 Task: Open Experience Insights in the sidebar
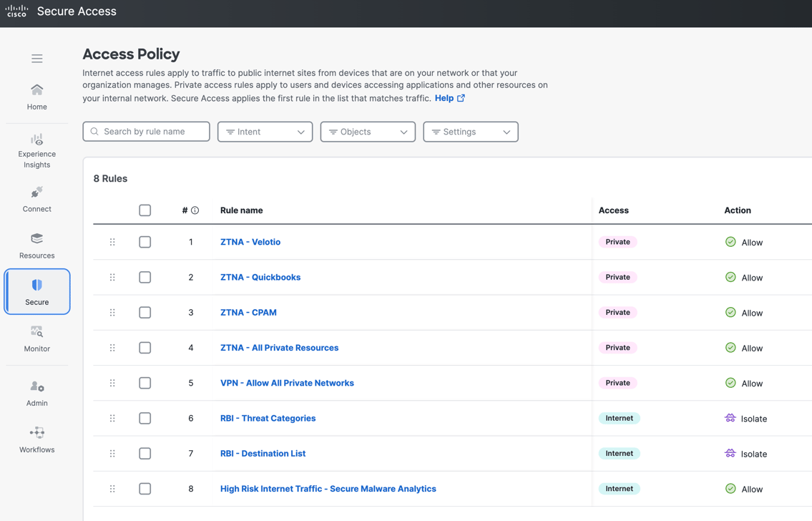(36, 151)
